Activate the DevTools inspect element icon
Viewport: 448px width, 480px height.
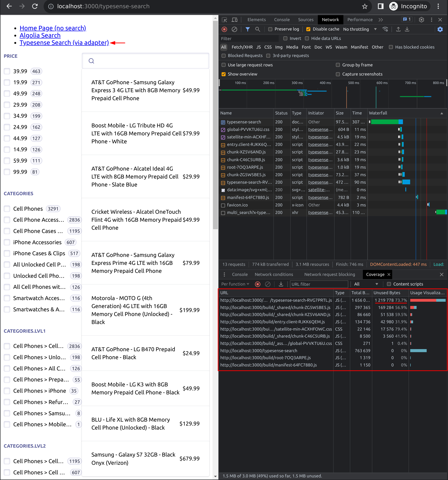tap(224, 19)
